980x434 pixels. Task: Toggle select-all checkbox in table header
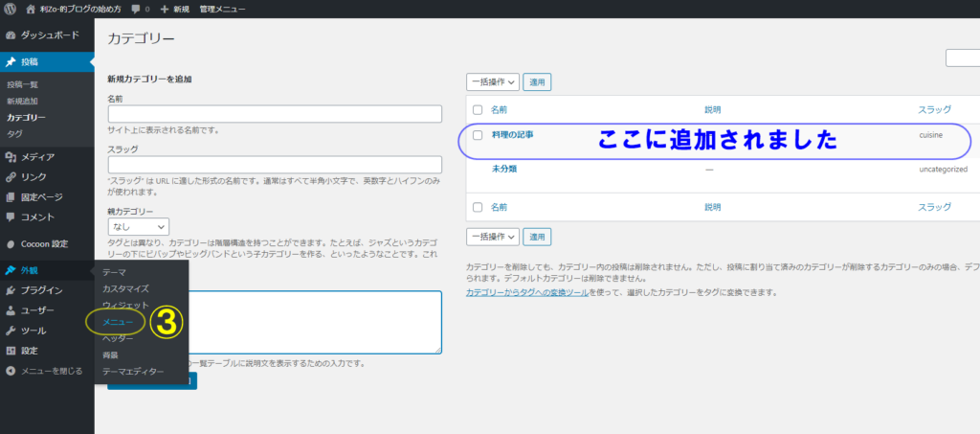[478, 110]
